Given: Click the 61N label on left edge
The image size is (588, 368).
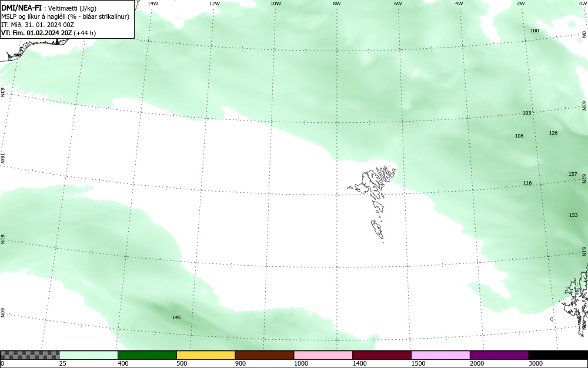Looking at the screenshot, I should [2, 239].
